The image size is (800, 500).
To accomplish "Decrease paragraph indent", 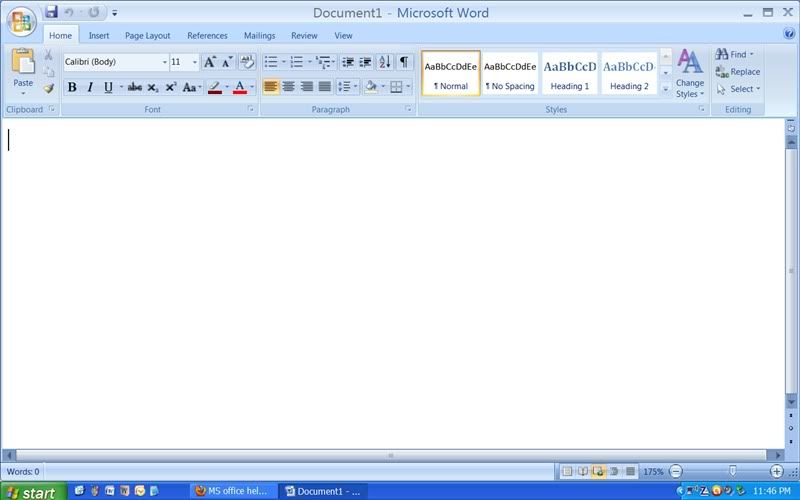I will [348, 62].
